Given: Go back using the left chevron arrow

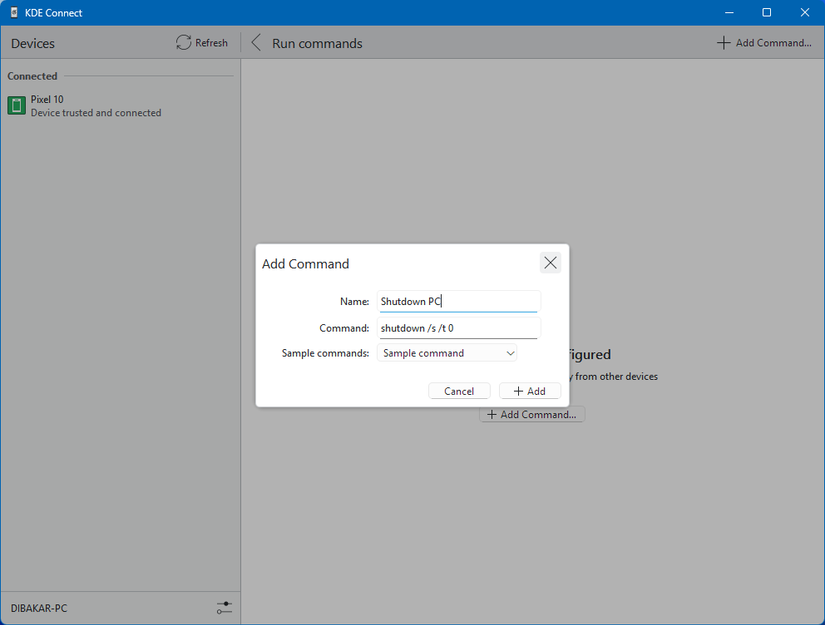Looking at the screenshot, I should (x=255, y=42).
